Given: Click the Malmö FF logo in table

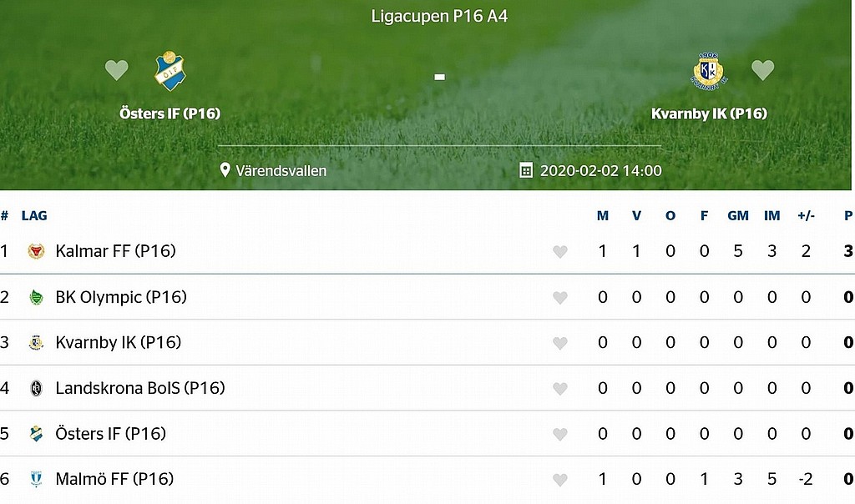Looking at the screenshot, I should pyautogui.click(x=36, y=479).
